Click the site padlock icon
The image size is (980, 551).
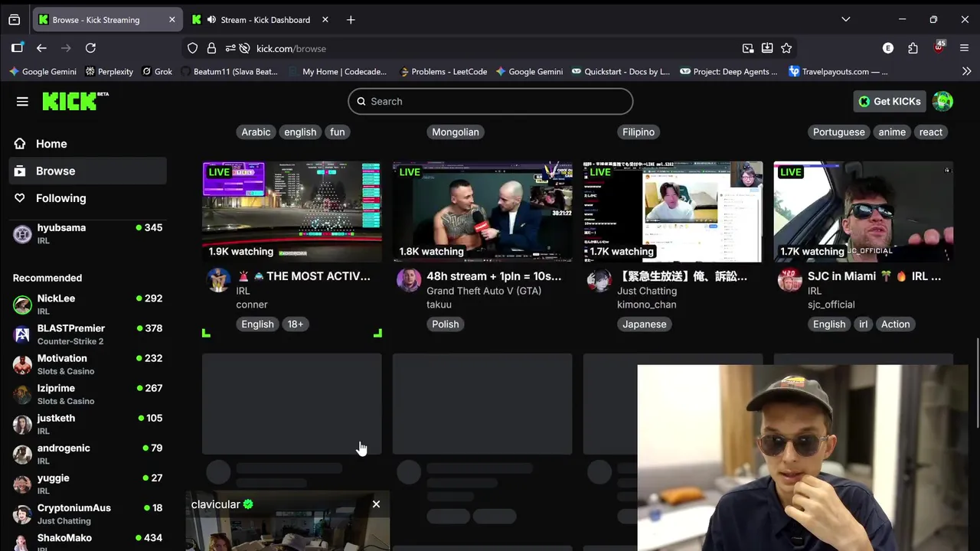coord(211,48)
